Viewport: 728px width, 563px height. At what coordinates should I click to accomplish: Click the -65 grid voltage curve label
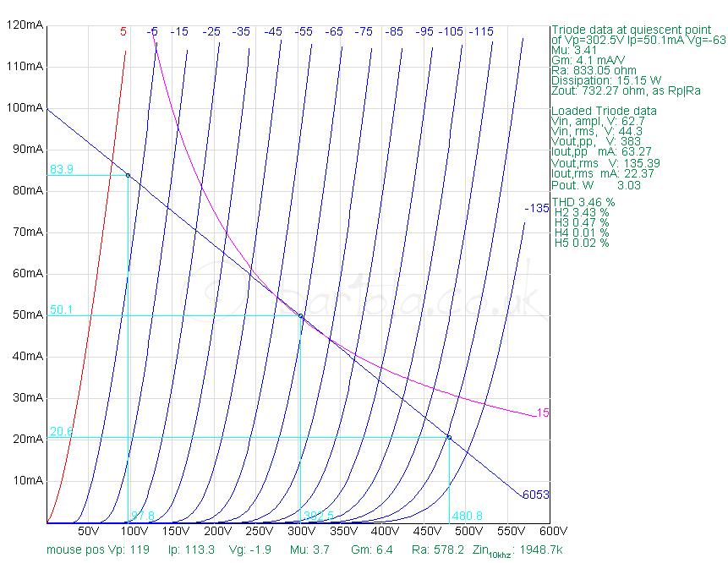pyautogui.click(x=334, y=31)
